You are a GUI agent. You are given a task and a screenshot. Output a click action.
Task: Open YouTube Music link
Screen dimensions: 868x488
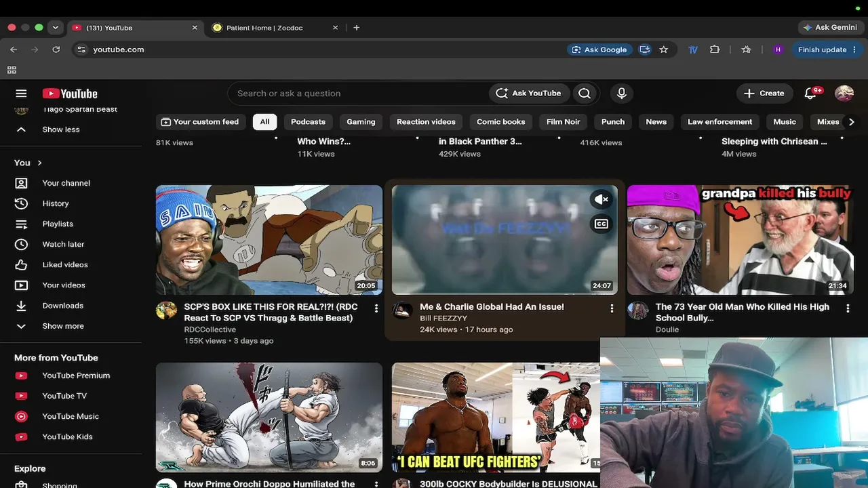tap(71, 416)
